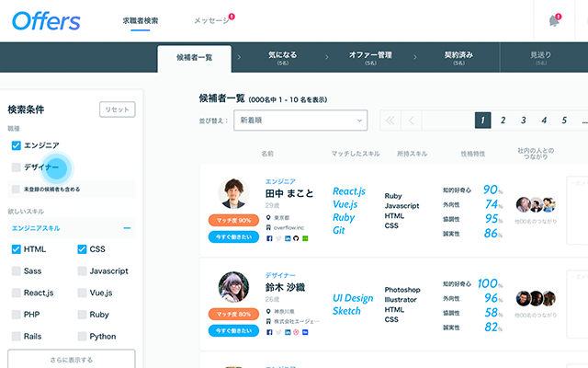Viewport: 588px width, 368px height.
Task: Expand more skills with さらに表示する
Action: click(71, 359)
